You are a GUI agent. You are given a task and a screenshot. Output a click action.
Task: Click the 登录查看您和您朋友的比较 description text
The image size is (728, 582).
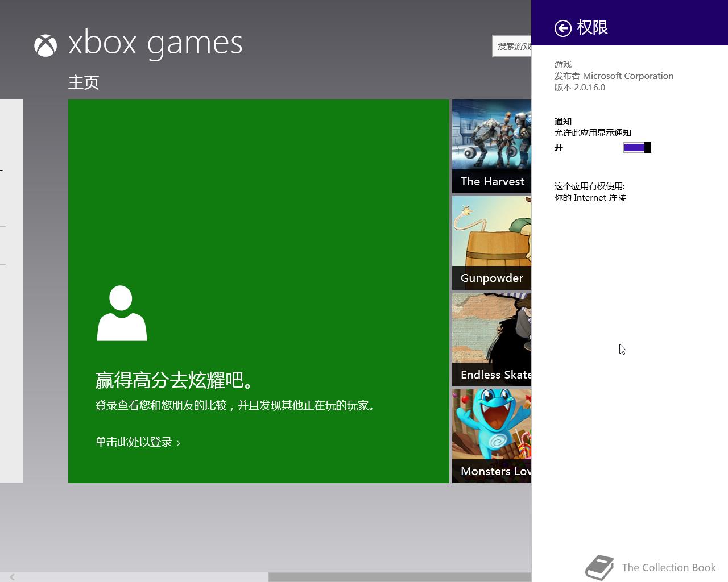tap(236, 405)
